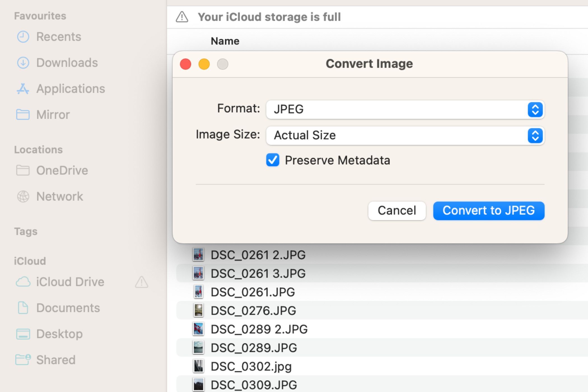Screen dimensions: 588x392
Task: Select Documents in the iCloud sidebar
Action: coord(68,308)
